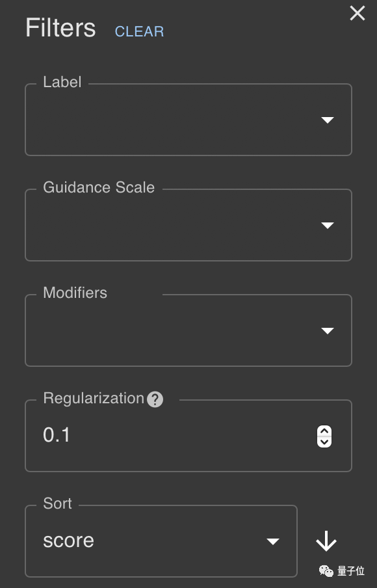
Task: Click the caret arrow in the Modifiers field
Action: pyautogui.click(x=328, y=330)
